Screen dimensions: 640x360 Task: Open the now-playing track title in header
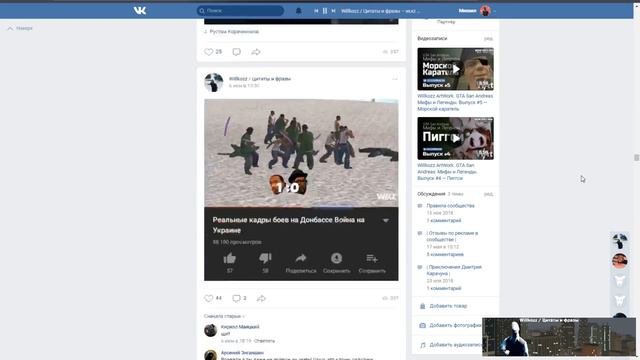pos(380,11)
